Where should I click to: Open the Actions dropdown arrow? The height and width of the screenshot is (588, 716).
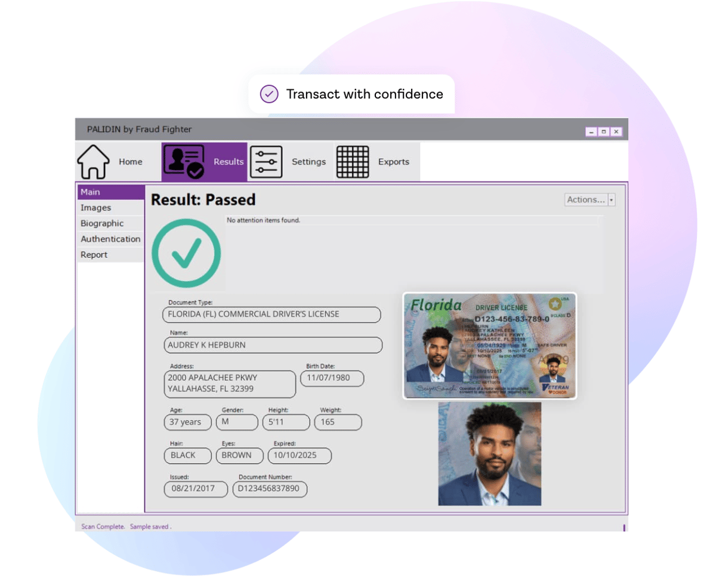(612, 201)
